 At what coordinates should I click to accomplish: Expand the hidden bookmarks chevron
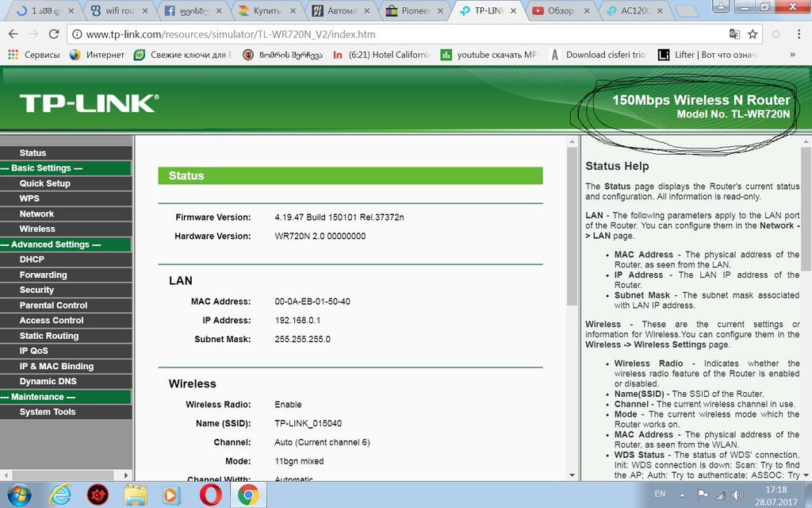(x=792, y=55)
